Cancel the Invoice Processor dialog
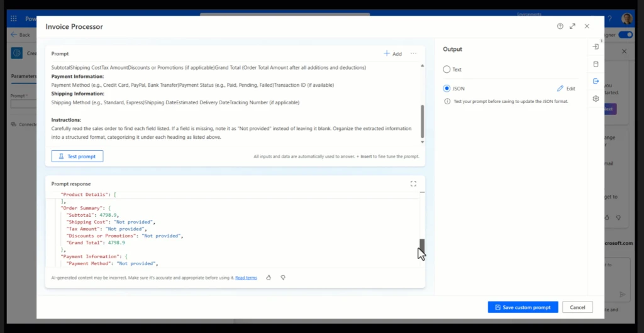 pyautogui.click(x=577, y=307)
